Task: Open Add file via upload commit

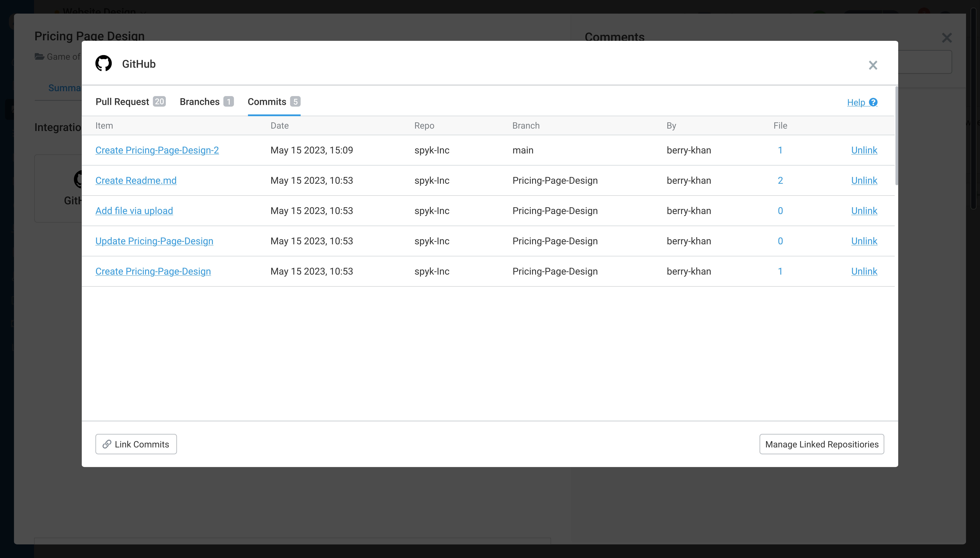Action: click(x=134, y=211)
